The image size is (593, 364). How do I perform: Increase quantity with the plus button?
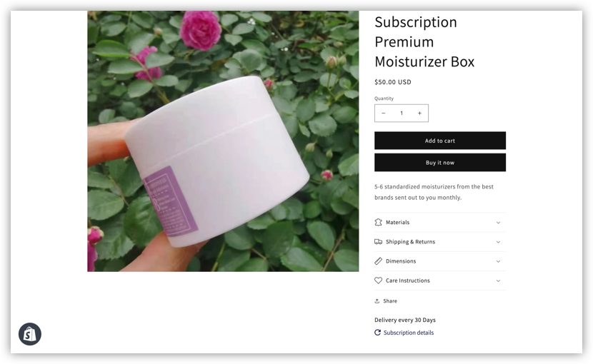point(419,113)
